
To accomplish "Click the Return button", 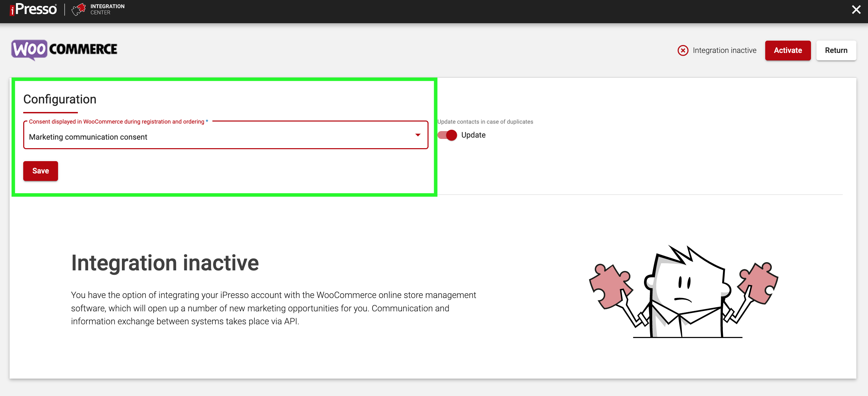I will (x=836, y=51).
